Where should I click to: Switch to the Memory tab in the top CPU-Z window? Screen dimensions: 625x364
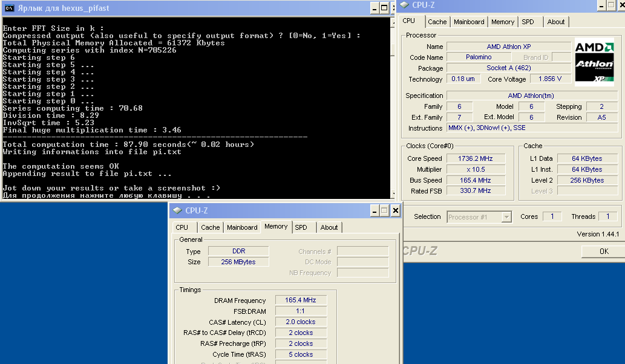point(503,22)
